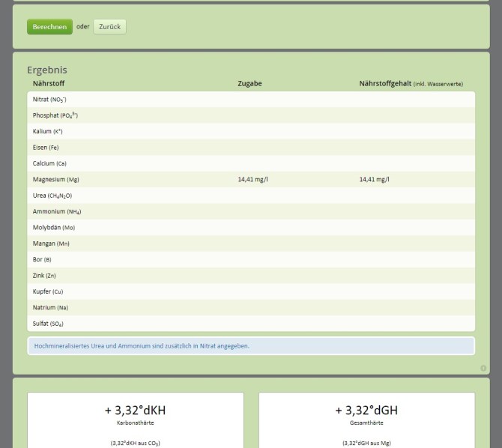
Task: Click the small round icon below the results table
Action: [x=483, y=368]
